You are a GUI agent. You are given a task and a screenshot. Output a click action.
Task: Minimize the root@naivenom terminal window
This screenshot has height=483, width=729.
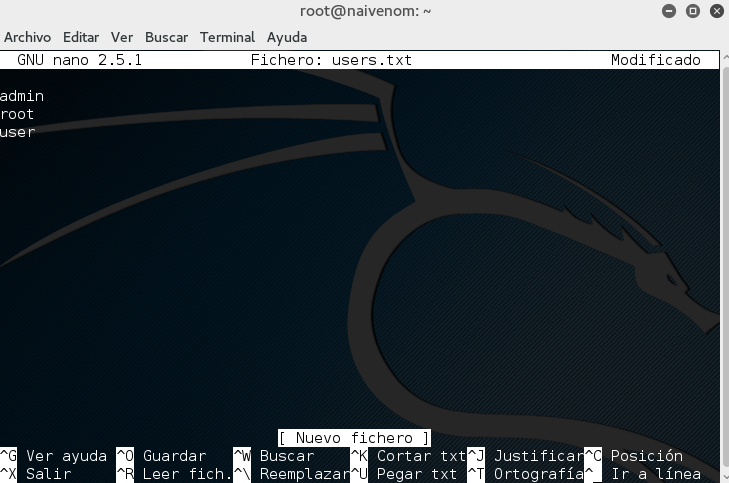coord(669,11)
